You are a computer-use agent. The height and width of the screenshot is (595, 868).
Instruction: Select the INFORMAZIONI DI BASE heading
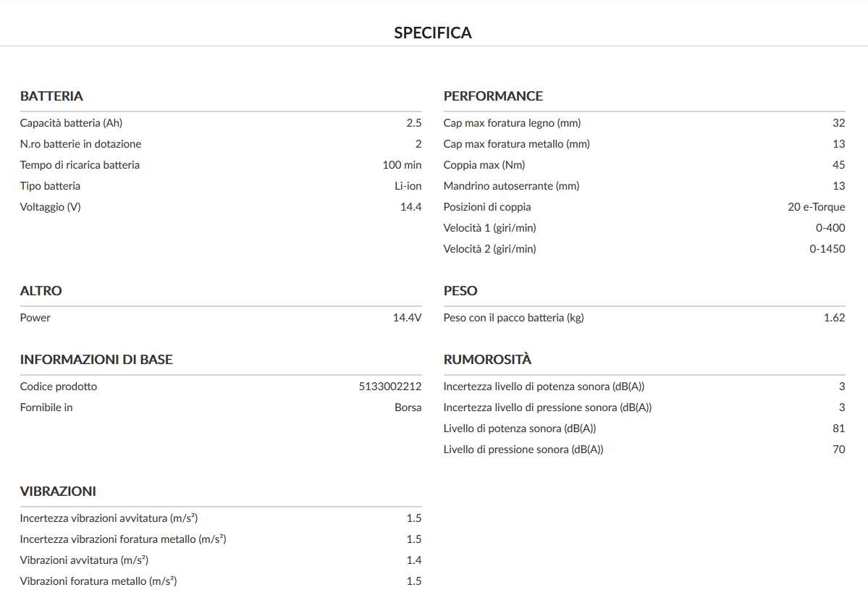(96, 360)
